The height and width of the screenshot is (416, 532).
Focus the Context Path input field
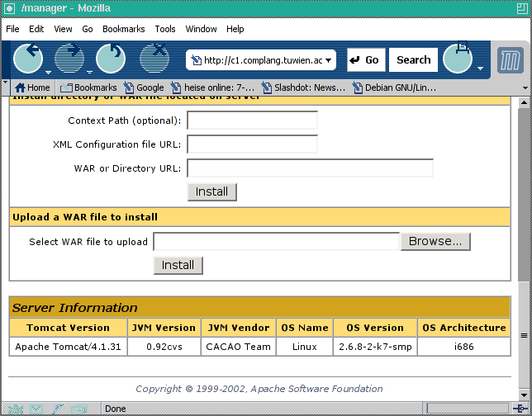pos(252,121)
